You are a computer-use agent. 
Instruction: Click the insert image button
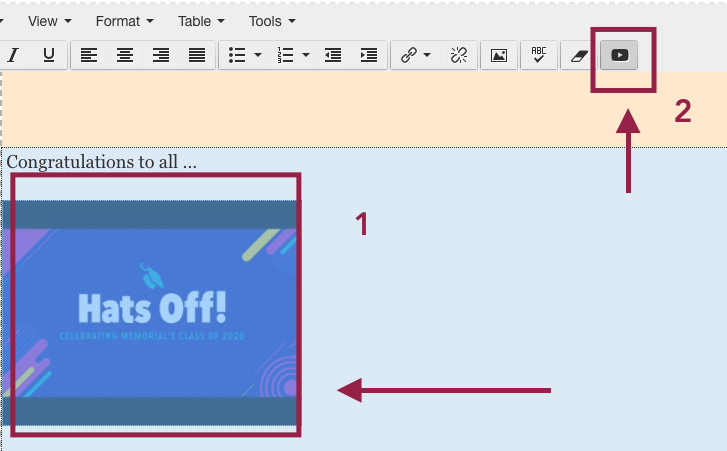coord(499,55)
